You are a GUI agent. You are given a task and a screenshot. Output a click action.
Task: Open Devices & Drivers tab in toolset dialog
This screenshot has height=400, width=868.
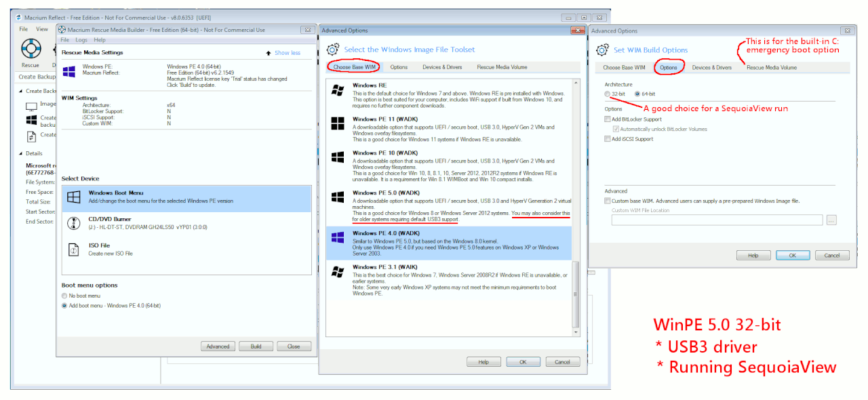pos(442,67)
